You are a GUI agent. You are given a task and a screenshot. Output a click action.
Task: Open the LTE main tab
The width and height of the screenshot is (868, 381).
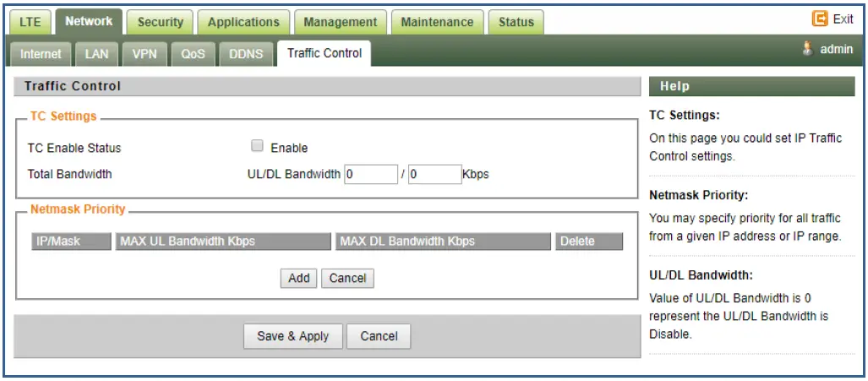point(30,22)
